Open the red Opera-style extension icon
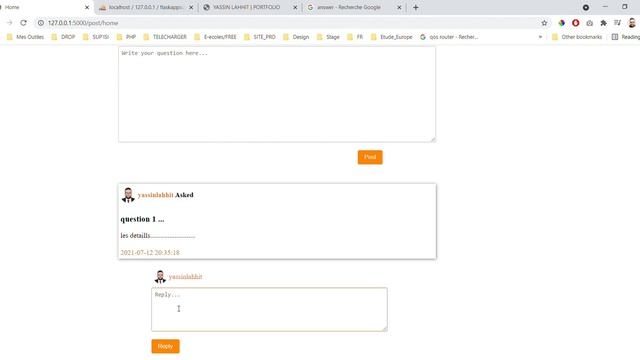Screen dimensions: 640x360 tap(576, 23)
